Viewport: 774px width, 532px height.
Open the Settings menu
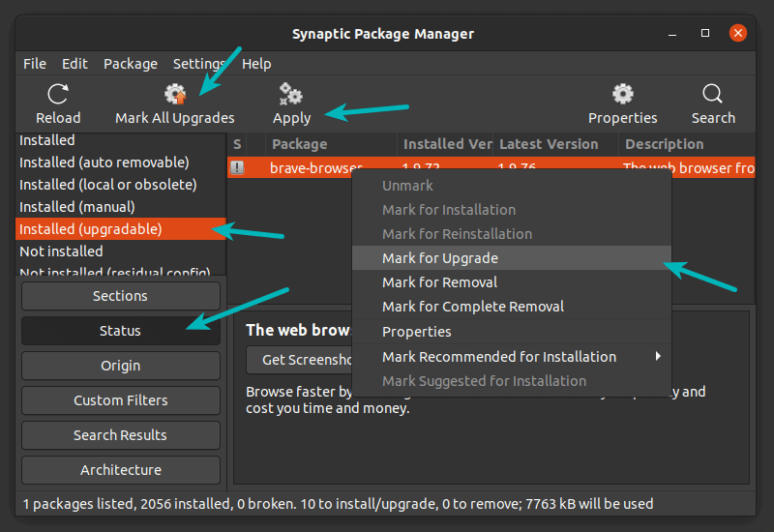(x=198, y=64)
